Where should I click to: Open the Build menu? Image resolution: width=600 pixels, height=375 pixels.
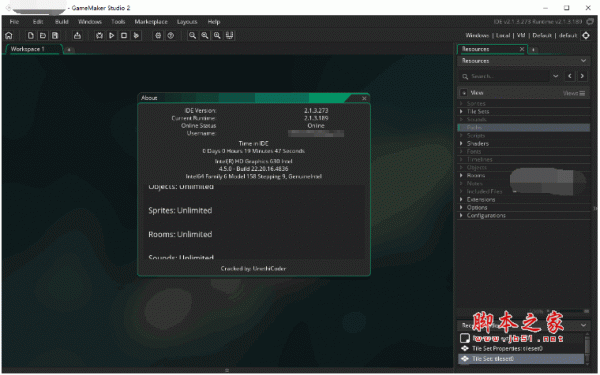pos(62,22)
